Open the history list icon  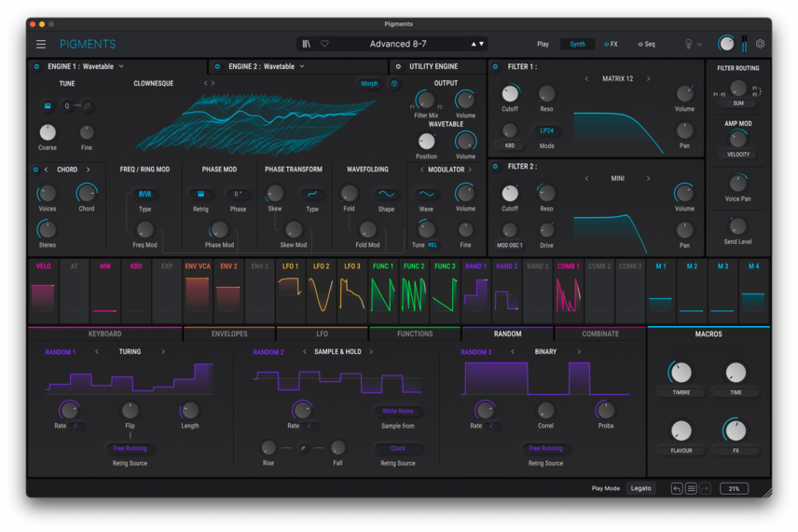point(691,489)
